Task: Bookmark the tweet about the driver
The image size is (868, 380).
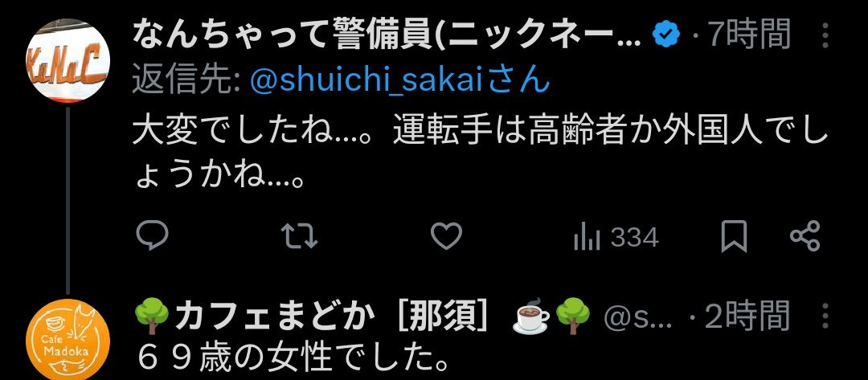Action: tap(735, 237)
